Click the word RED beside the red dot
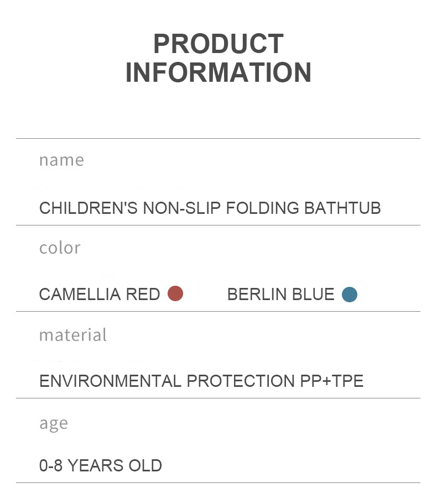437x504 pixels. (x=143, y=295)
